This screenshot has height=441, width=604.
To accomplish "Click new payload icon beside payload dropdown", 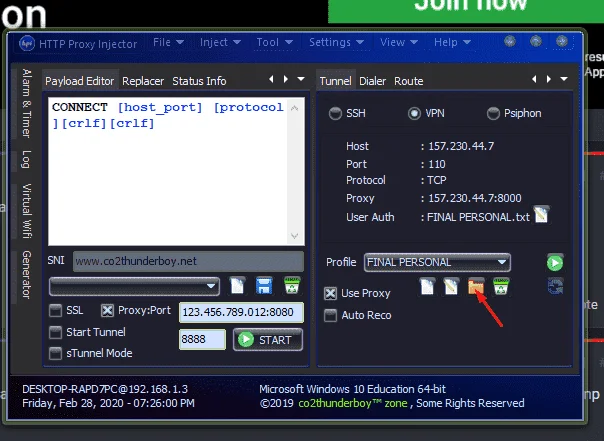I will (x=237, y=286).
